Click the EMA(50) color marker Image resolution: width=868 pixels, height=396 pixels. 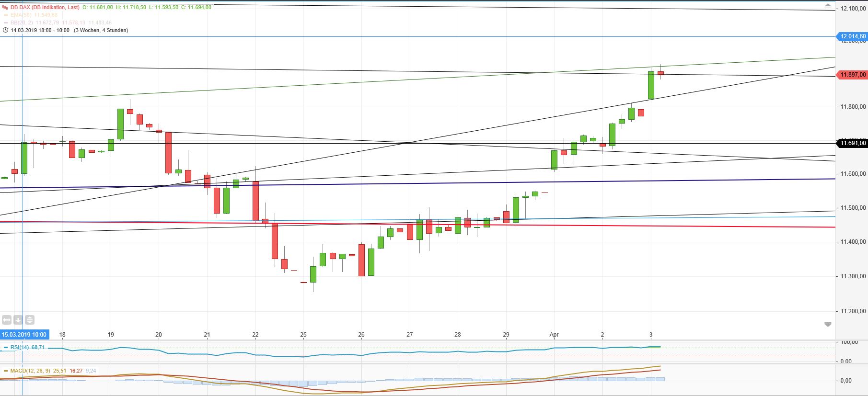(6, 15)
